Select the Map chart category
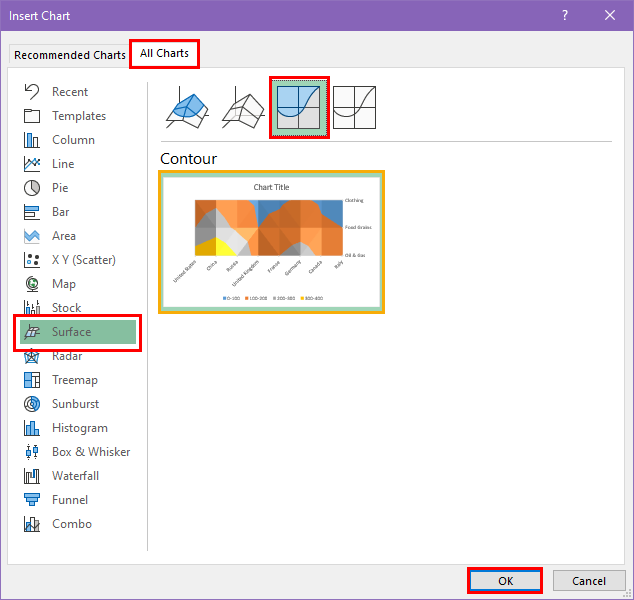634x600 pixels. click(x=78, y=284)
